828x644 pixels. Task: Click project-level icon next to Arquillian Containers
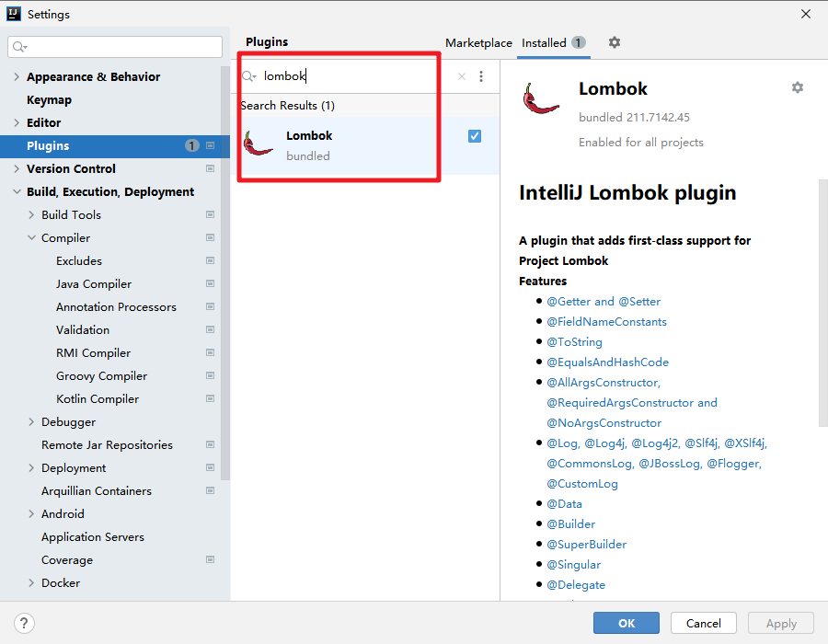pos(210,491)
